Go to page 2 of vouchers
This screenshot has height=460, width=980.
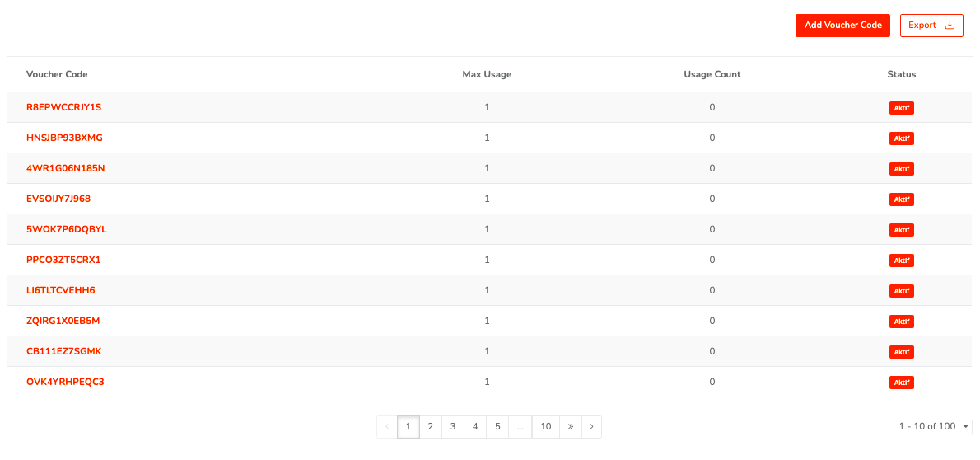[431, 427]
